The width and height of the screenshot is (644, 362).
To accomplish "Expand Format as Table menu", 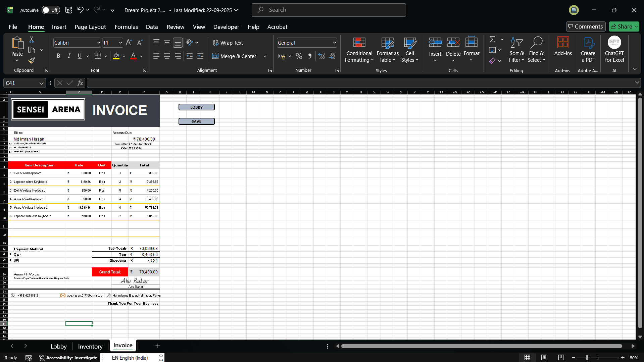I will tap(388, 49).
